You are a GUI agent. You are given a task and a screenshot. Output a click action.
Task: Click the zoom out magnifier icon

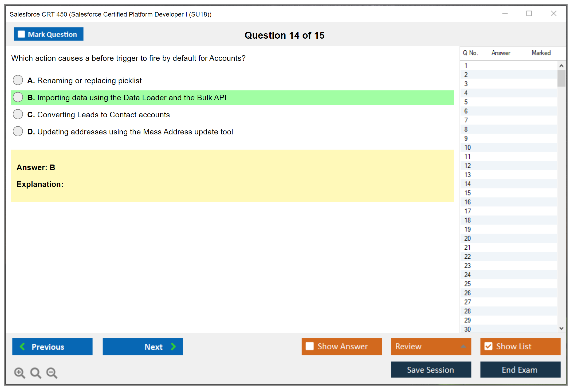pyautogui.click(x=52, y=373)
